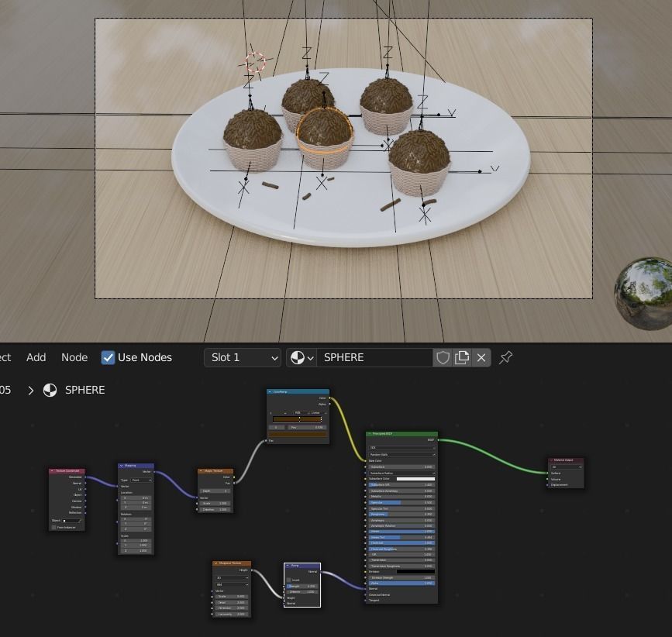Click the Emission Strength field
672x637 pixels.
[x=402, y=577]
